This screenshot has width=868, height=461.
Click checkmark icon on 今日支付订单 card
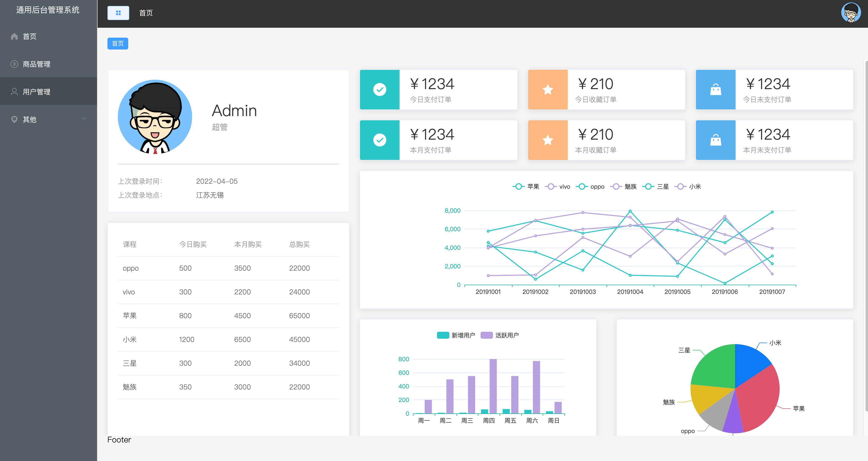pyautogui.click(x=380, y=90)
